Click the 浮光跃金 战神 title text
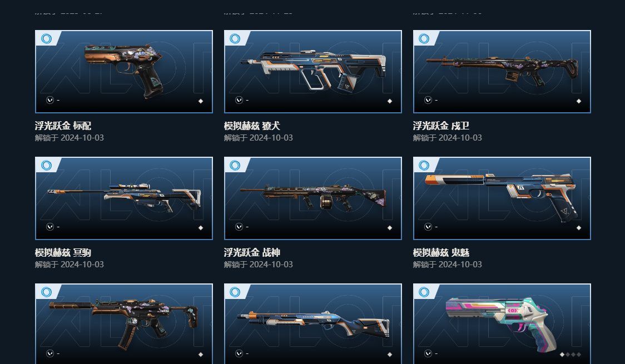625x364 pixels. (252, 252)
